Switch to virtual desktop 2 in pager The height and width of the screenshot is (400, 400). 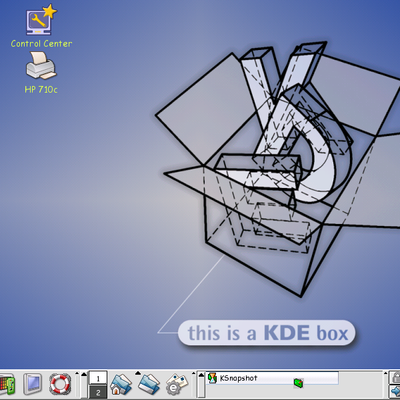coord(98,392)
